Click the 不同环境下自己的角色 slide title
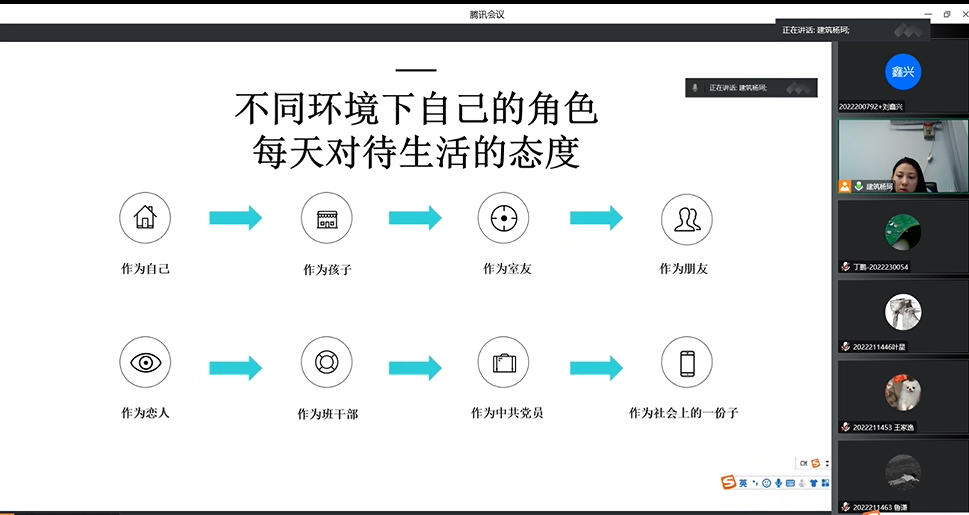969x515 pixels. pos(416,108)
